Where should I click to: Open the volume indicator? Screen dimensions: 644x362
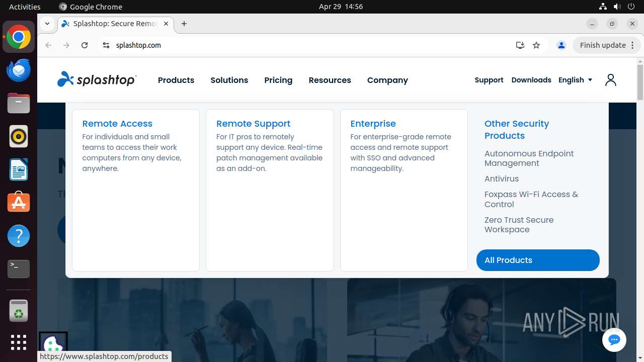click(617, 7)
